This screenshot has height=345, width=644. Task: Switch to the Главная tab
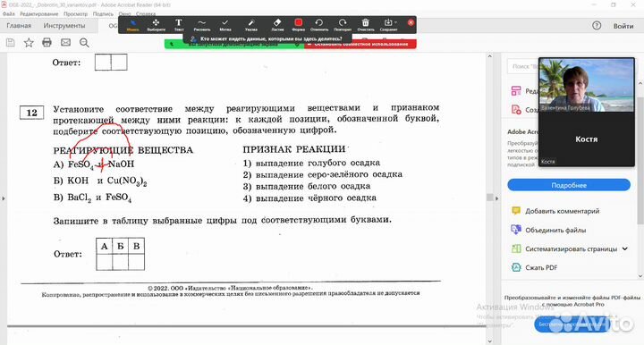(x=19, y=25)
